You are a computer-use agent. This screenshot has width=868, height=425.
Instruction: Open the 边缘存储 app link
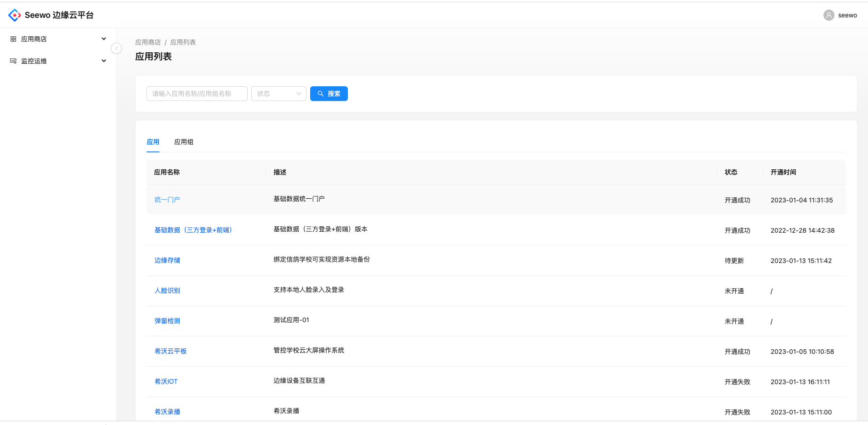pos(167,260)
